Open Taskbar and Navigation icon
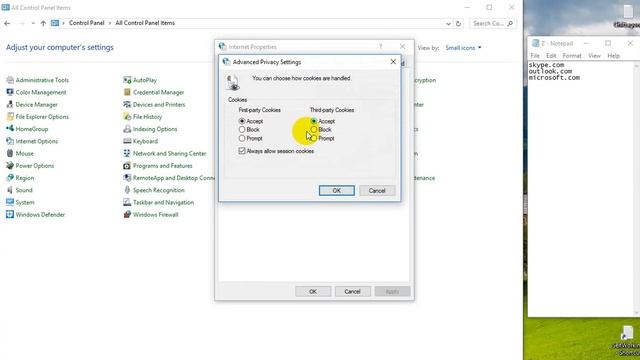Viewport: 640px width, 360px height. click(x=127, y=202)
